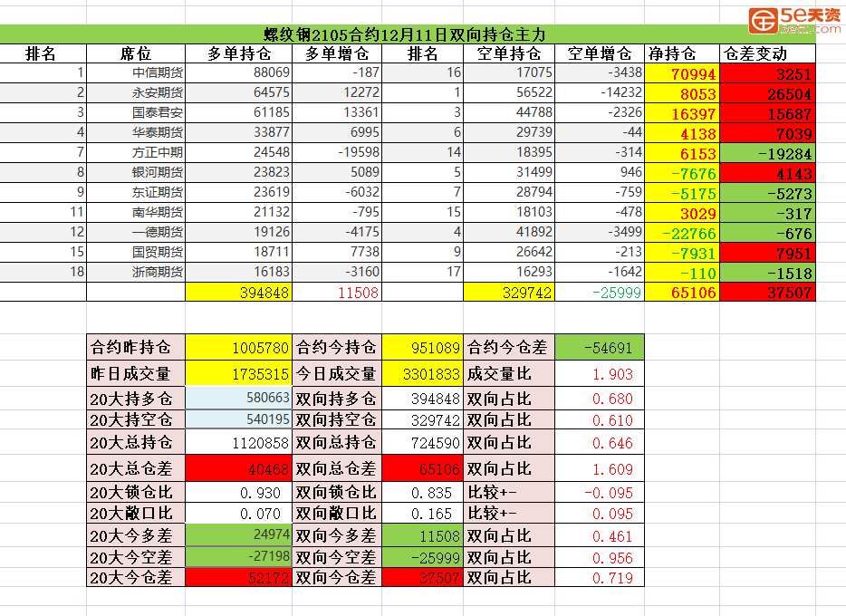Click the 成交量比 label cell

click(509, 373)
